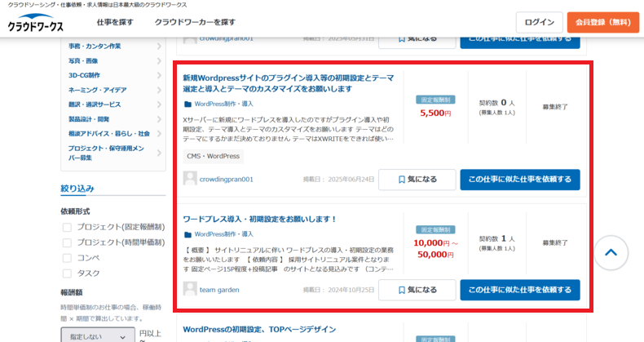Click crowdingpran001 username dated 2025年06月24日

(x=227, y=180)
